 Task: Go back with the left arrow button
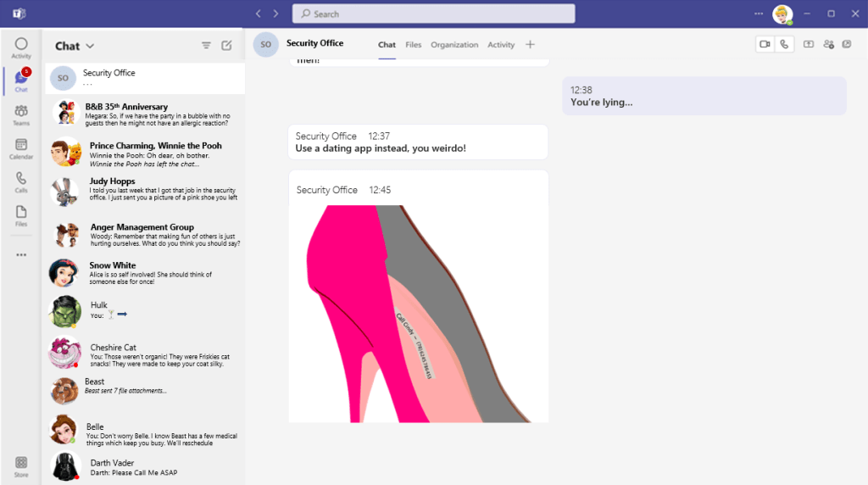(x=258, y=14)
